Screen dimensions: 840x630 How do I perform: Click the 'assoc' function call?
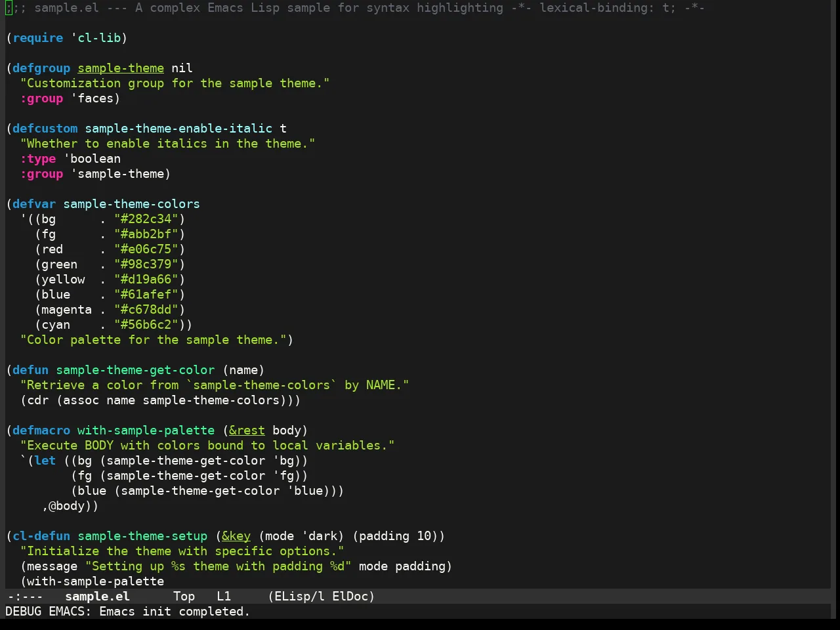(81, 400)
